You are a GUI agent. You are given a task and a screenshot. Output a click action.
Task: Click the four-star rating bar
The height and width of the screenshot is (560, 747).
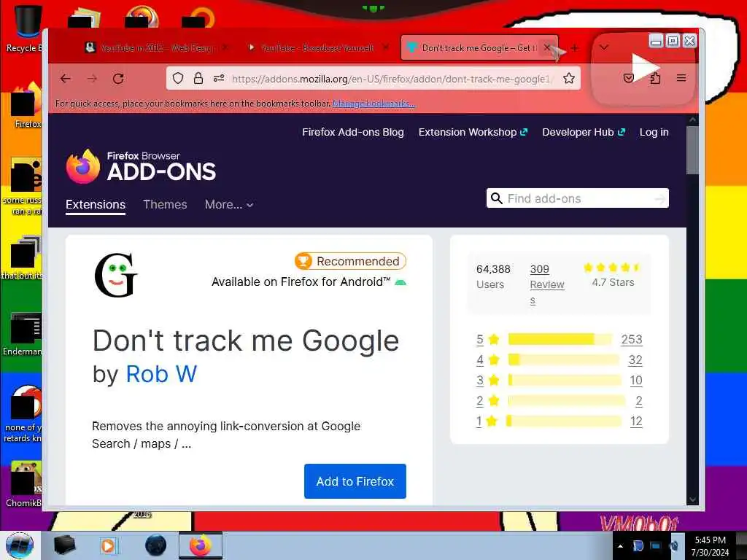point(564,359)
